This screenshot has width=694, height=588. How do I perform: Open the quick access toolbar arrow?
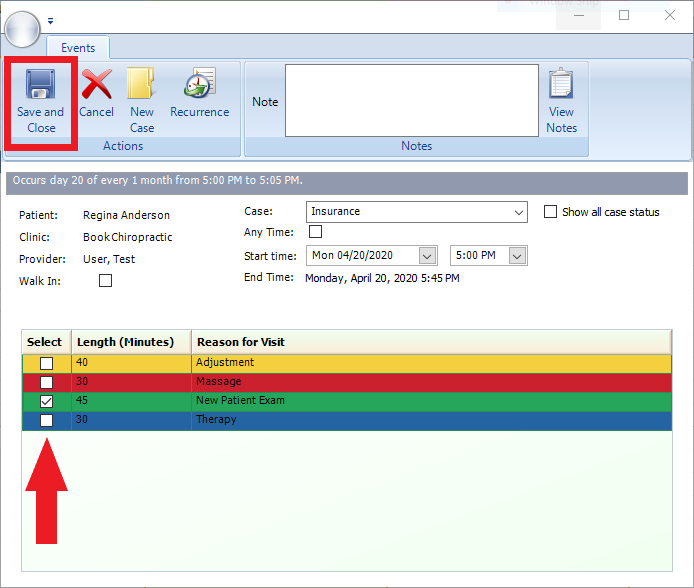[x=51, y=21]
